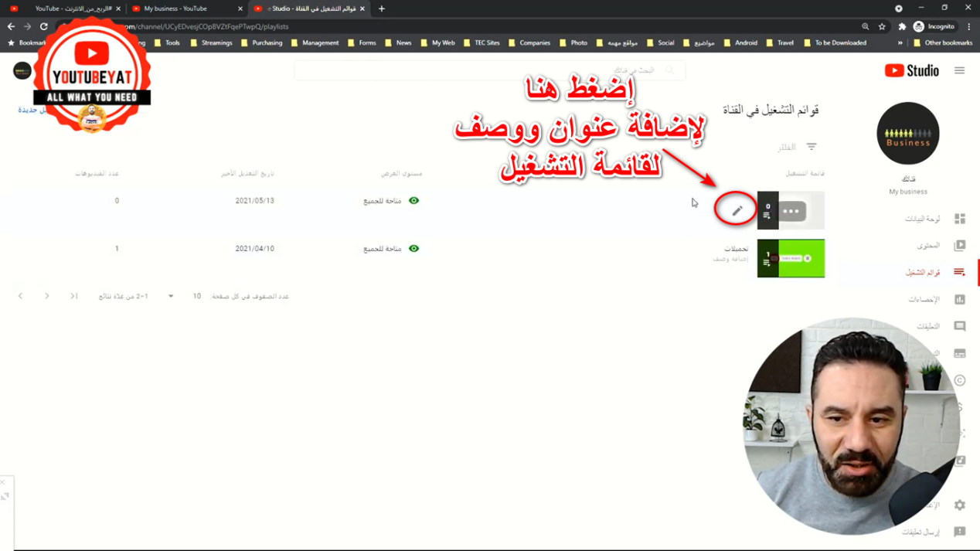Click the pencil edit icon on first playlist

737,211
